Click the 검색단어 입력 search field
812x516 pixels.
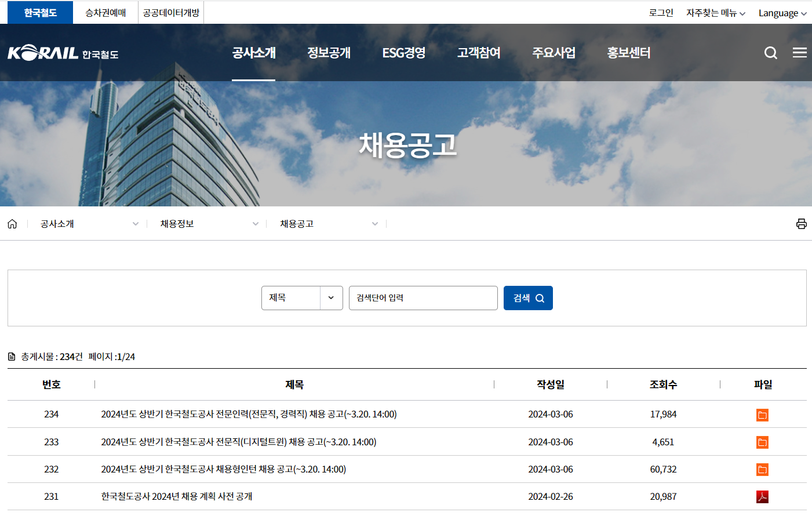click(423, 297)
